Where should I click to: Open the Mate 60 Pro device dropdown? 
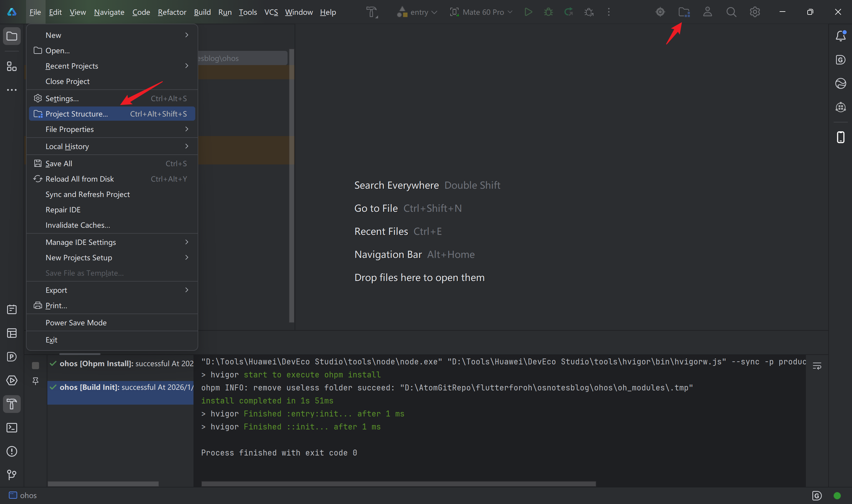(481, 12)
